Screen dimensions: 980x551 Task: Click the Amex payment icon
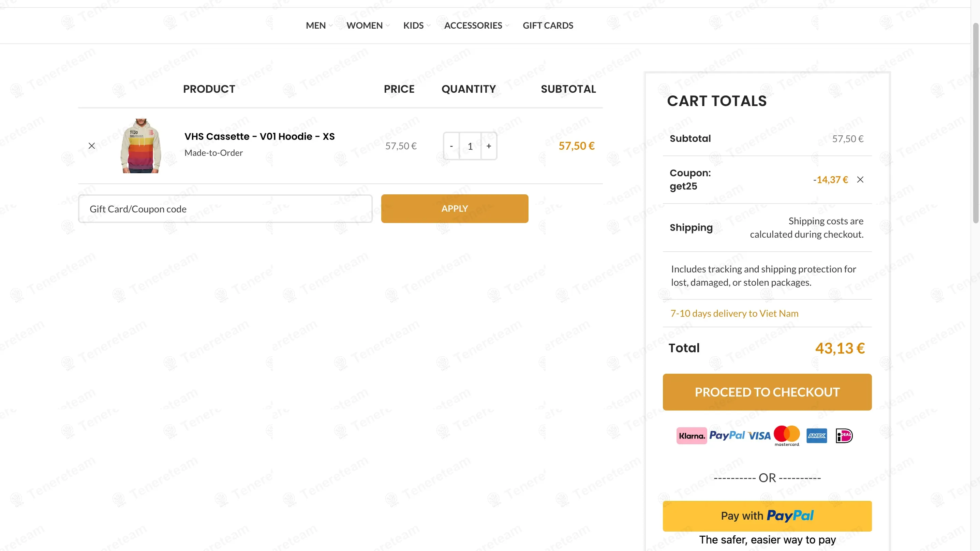click(817, 436)
